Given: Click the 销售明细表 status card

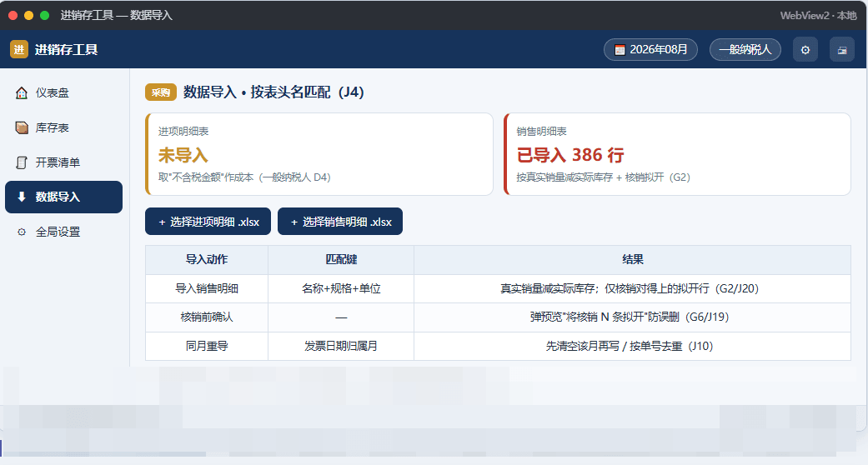Looking at the screenshot, I should 677,154.
